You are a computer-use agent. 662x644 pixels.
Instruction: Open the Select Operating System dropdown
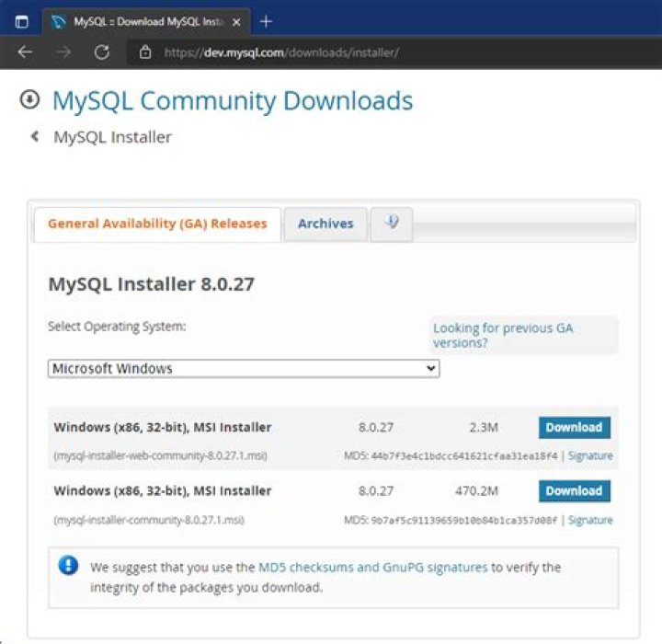click(x=244, y=369)
